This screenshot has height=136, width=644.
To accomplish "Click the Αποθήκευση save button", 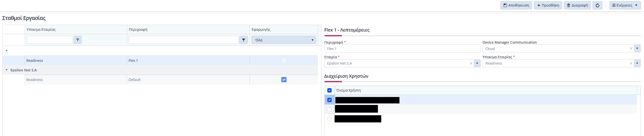I will [x=516, y=5].
